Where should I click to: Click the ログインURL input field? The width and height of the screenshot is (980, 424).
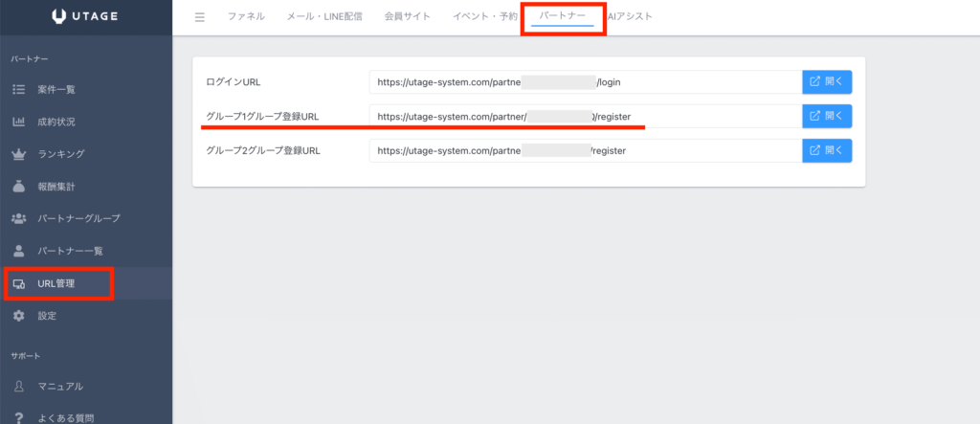tap(586, 82)
